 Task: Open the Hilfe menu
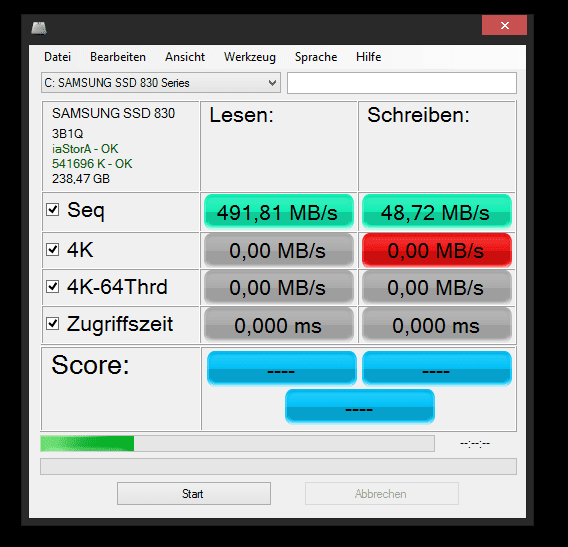tap(368, 57)
